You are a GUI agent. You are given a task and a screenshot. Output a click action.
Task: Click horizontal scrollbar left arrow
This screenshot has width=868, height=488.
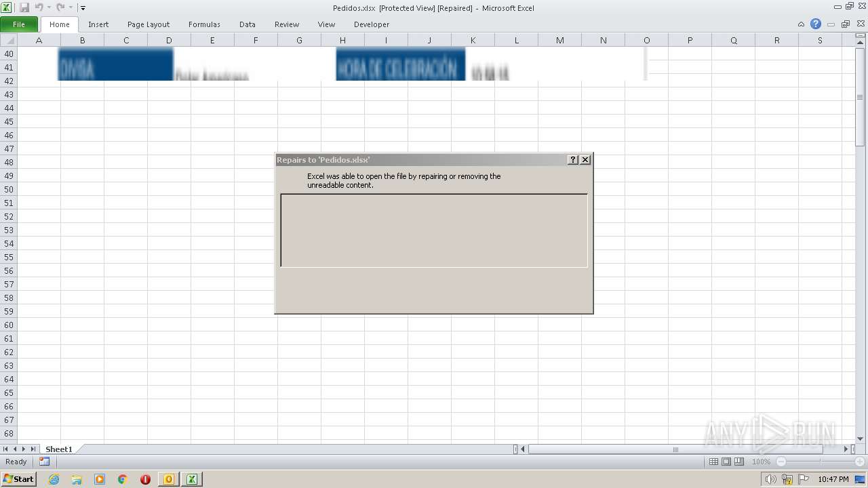coord(523,449)
